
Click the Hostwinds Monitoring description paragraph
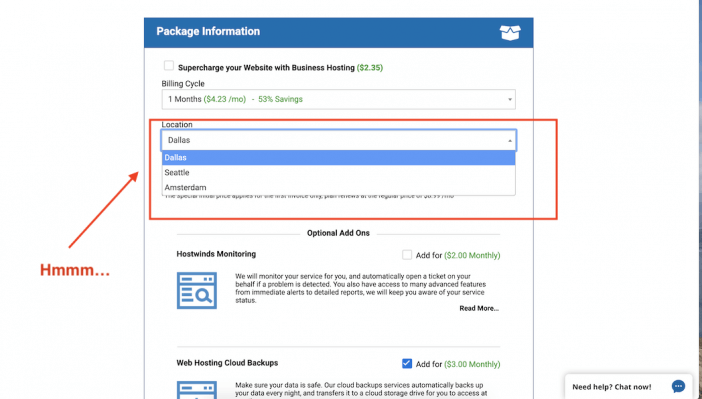pos(360,288)
